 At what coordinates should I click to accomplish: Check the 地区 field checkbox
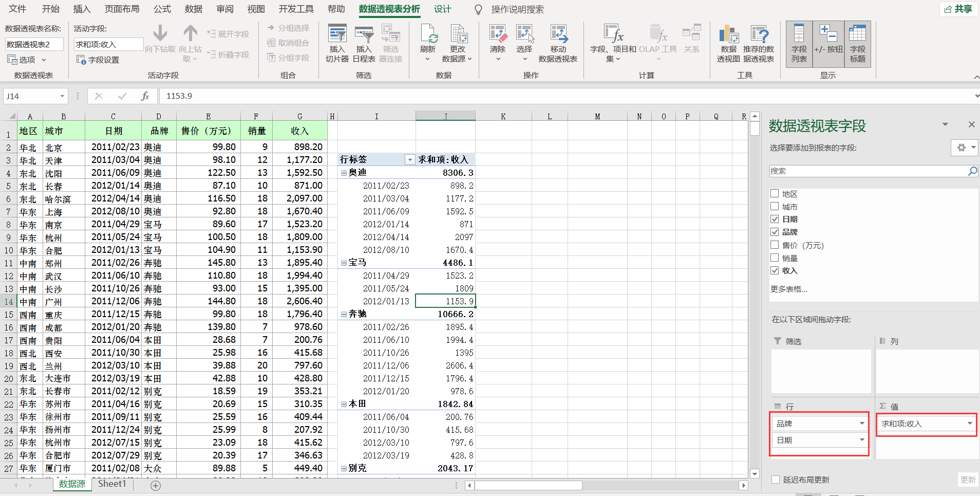(775, 193)
